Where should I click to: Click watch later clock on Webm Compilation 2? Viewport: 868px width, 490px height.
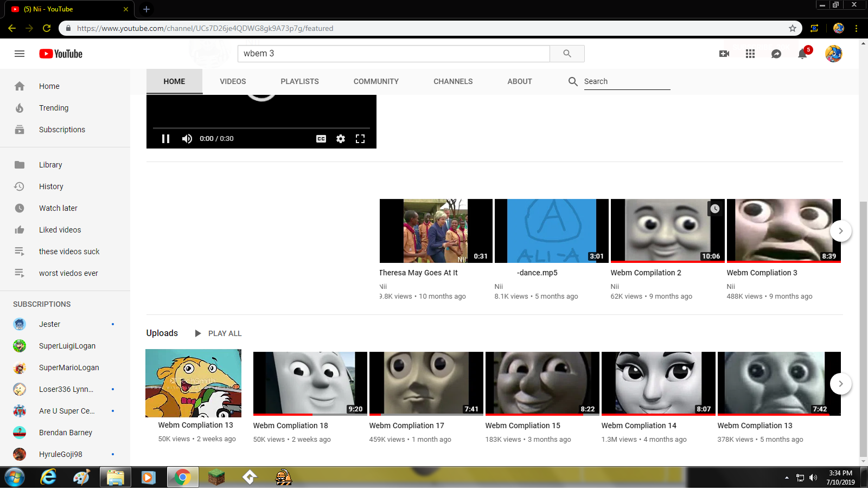pyautogui.click(x=715, y=209)
